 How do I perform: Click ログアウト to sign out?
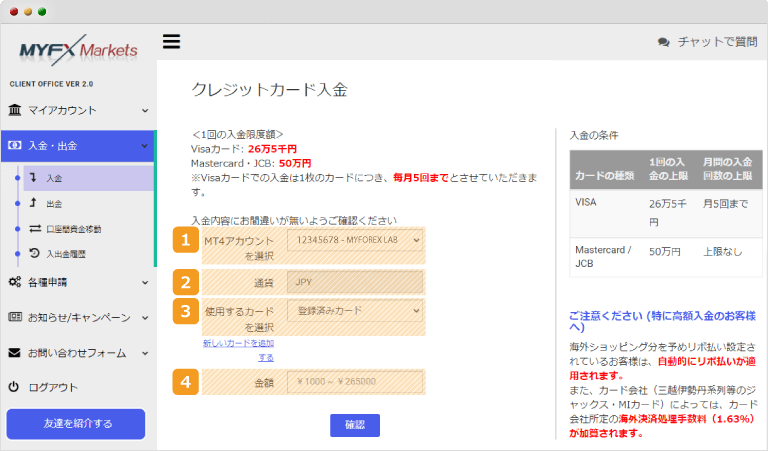[x=53, y=388]
